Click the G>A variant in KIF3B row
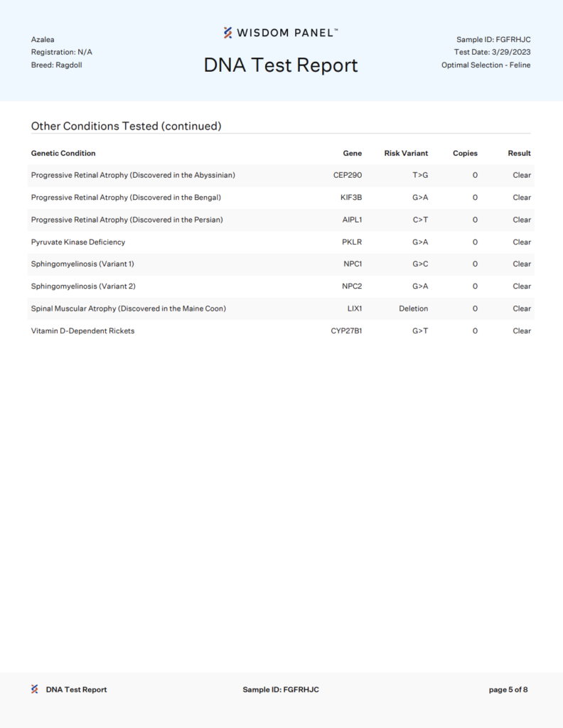This screenshot has height=728, width=563. coord(421,198)
